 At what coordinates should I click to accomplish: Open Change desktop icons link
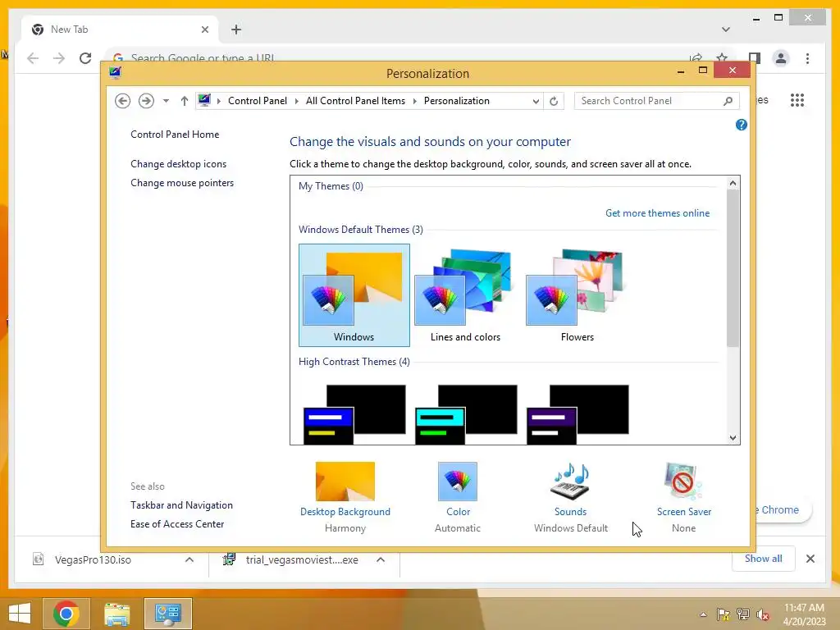[x=178, y=164]
